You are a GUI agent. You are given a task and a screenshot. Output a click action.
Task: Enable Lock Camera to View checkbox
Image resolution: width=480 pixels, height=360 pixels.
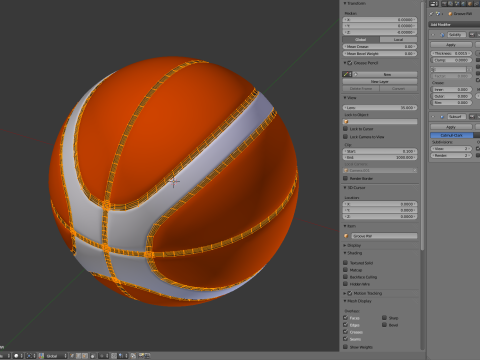345,136
